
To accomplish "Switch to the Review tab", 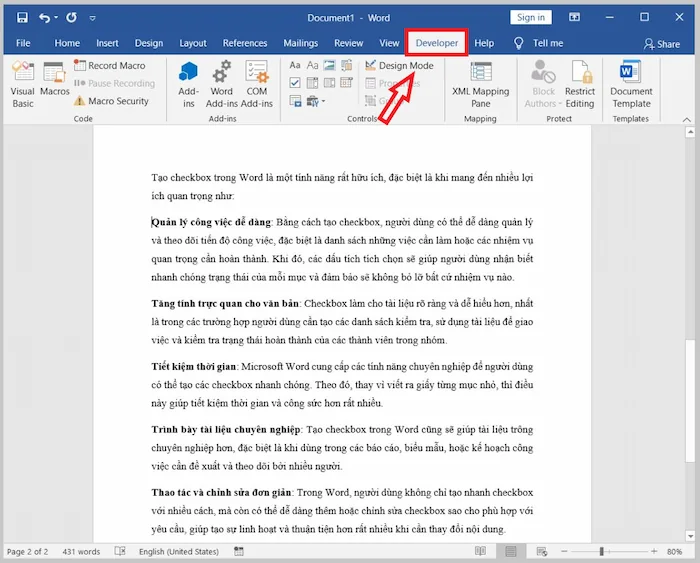I will click(349, 43).
